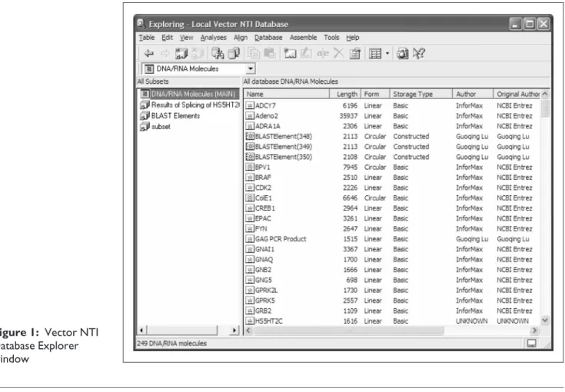
Task: Select the EPAC molecule row
Action: [392, 218]
